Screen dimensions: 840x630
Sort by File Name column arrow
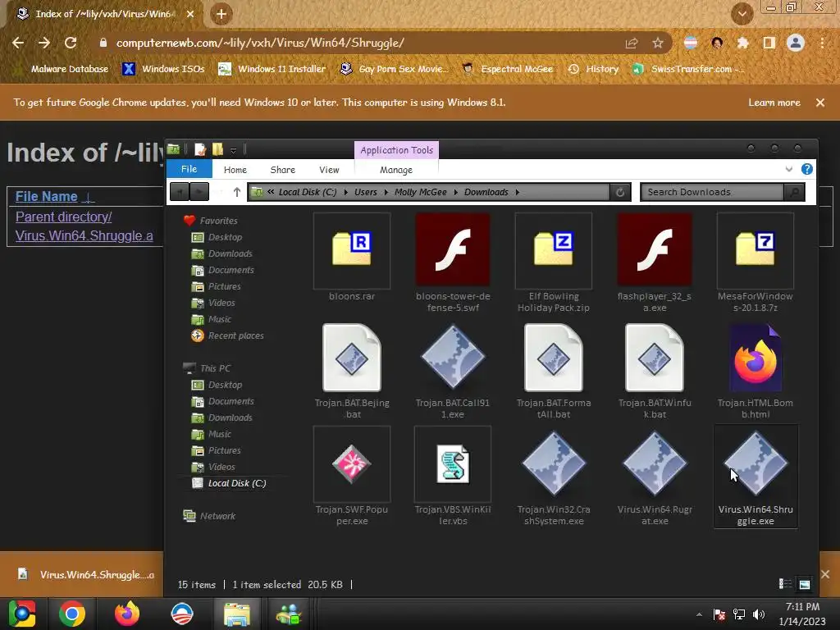[x=89, y=197]
